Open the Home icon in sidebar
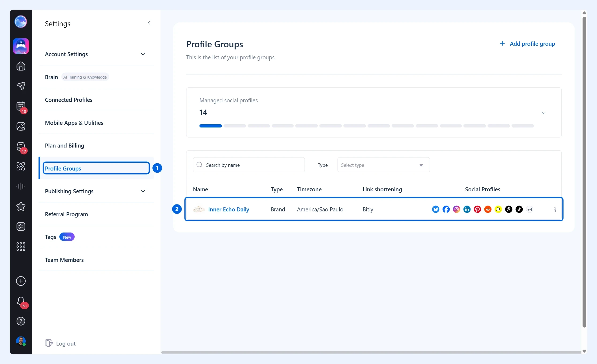 [x=21, y=66]
